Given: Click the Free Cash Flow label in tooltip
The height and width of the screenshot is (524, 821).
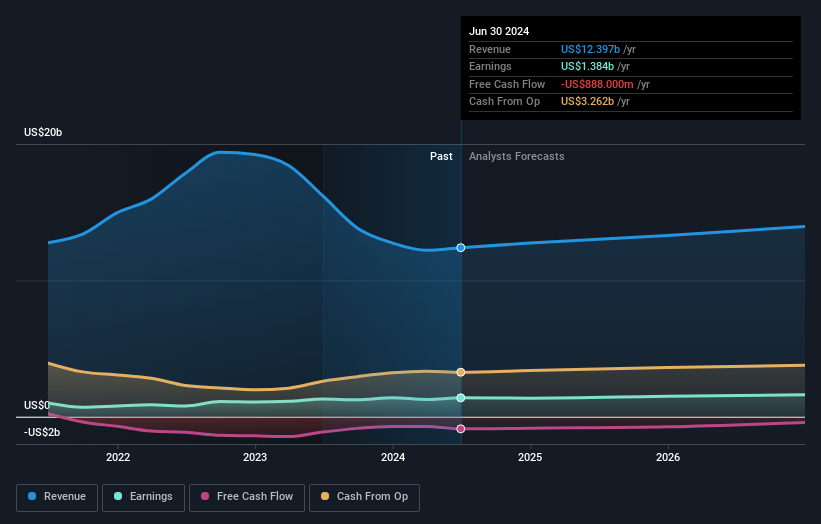Looking at the screenshot, I should (507, 84).
